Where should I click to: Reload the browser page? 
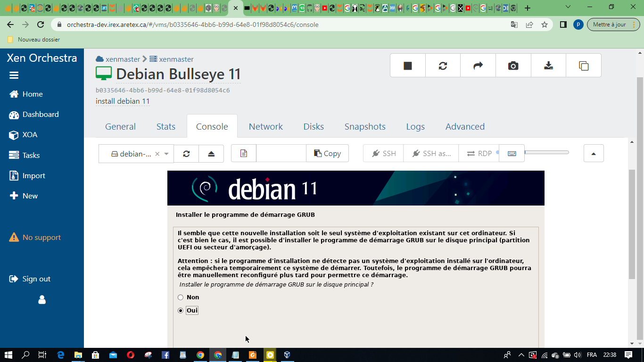[x=41, y=25]
